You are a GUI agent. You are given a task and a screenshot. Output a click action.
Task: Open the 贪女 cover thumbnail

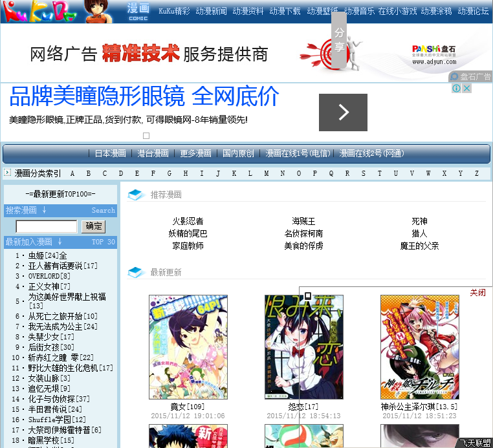(x=188, y=347)
